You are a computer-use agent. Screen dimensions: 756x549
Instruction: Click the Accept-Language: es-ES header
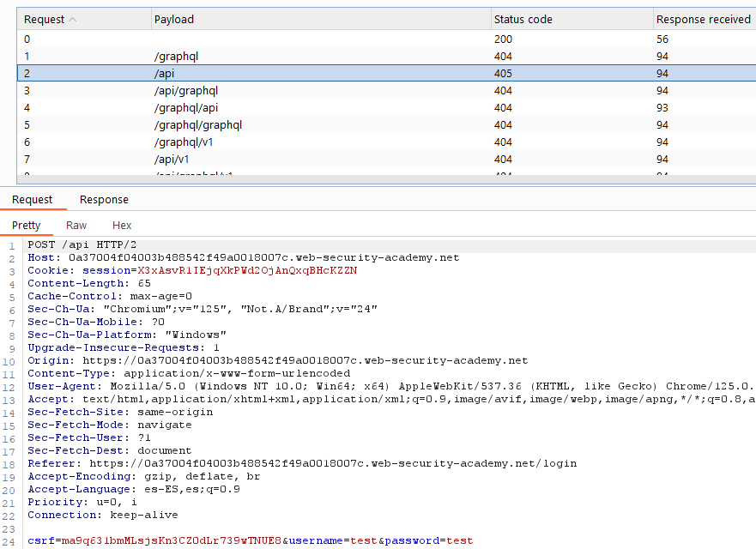click(x=134, y=490)
